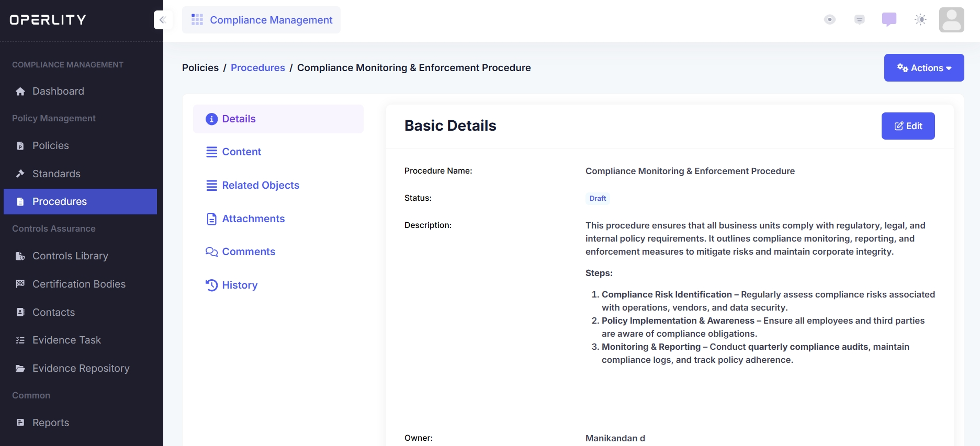Switch to the Content tab
980x446 pixels.
point(241,152)
